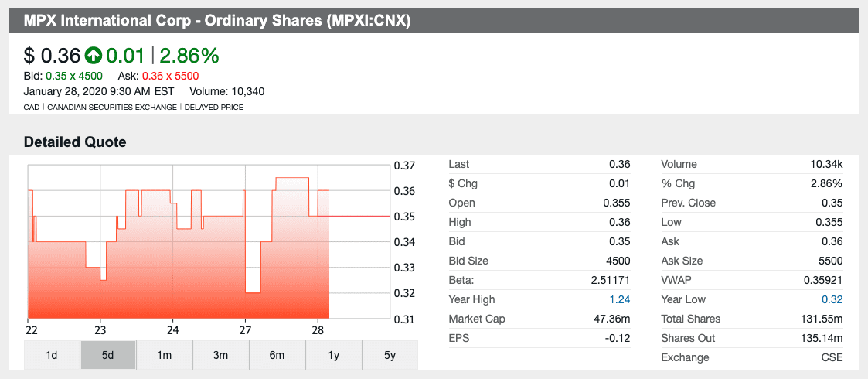
Task: Show the 1y chart range
Action: [x=334, y=355]
